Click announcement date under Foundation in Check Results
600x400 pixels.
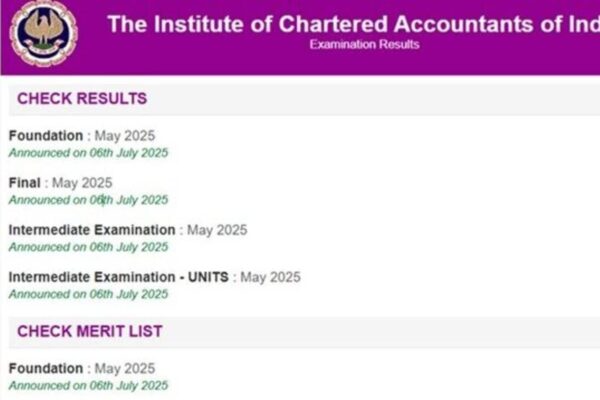click(x=88, y=153)
